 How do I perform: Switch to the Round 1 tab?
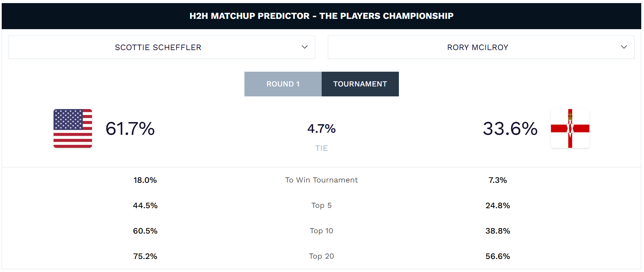(x=283, y=84)
